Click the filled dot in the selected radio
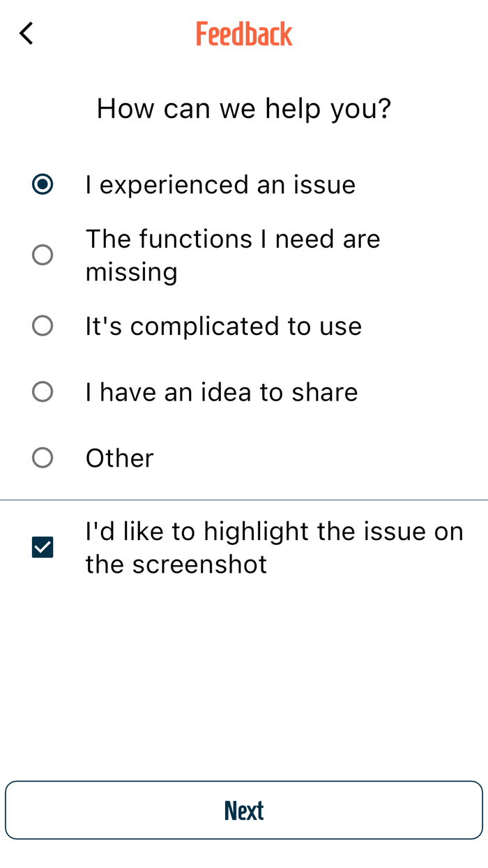Image resolution: width=488 pixels, height=868 pixels. [43, 185]
